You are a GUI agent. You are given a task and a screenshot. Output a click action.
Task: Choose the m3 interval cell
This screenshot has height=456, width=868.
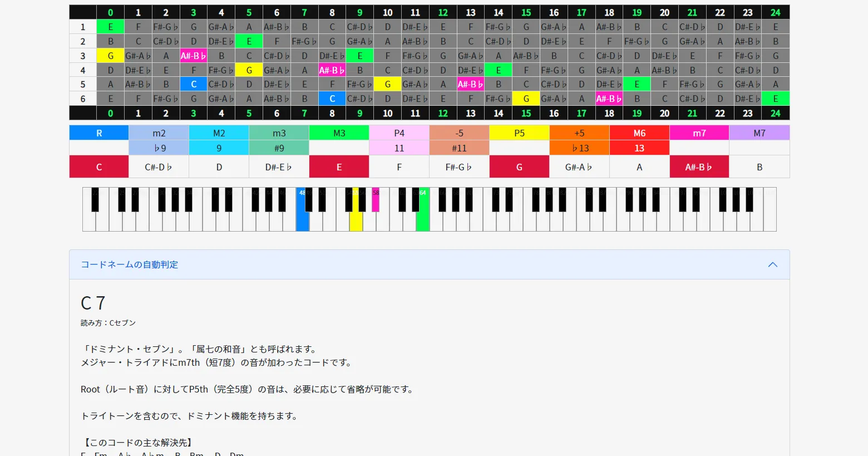coord(279,133)
